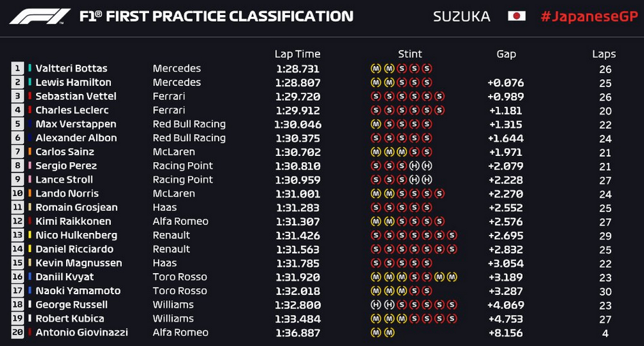This screenshot has width=644, height=346.
Task: Click Perez's last hard tyre icon
Action: click(427, 166)
